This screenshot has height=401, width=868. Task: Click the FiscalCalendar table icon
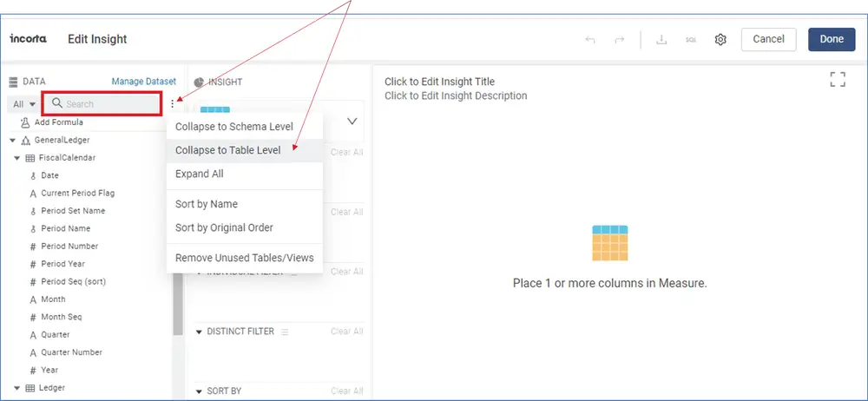pos(30,158)
